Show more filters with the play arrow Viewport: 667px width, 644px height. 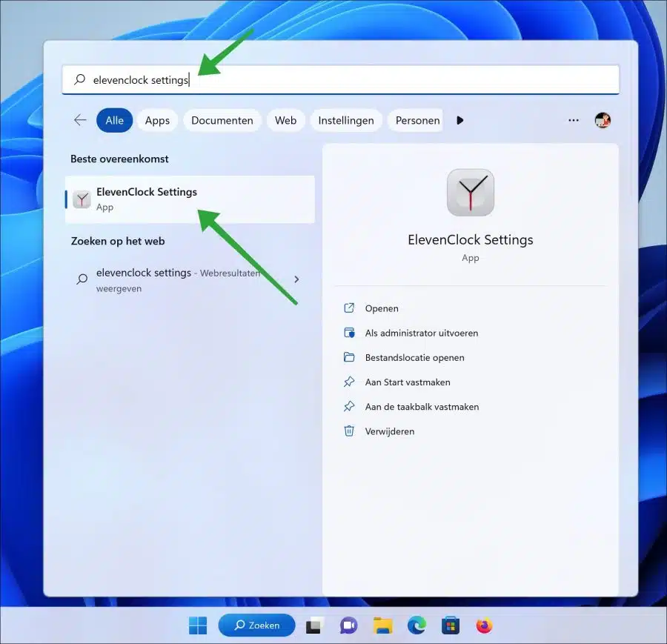point(459,120)
